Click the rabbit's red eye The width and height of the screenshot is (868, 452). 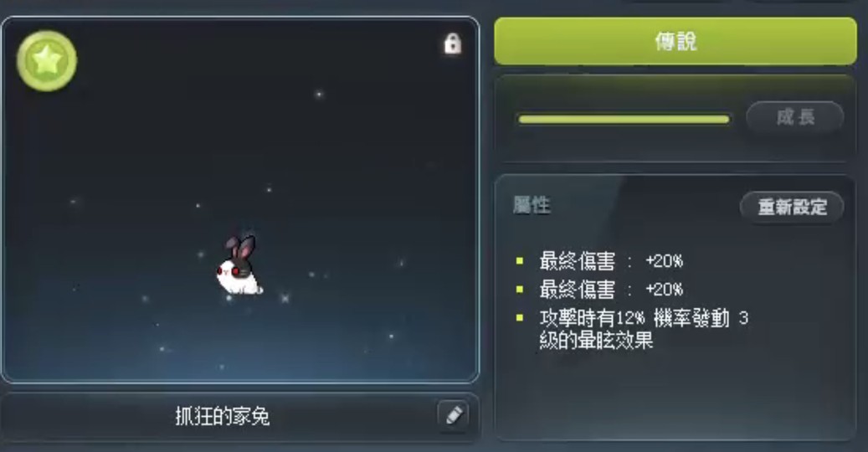[x=234, y=272]
